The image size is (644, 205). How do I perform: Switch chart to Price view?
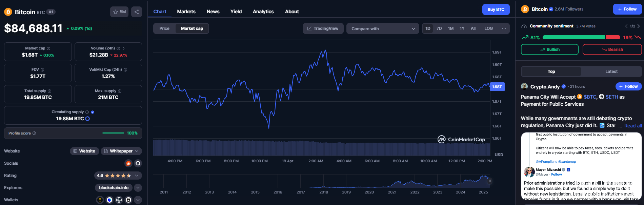coord(164,28)
